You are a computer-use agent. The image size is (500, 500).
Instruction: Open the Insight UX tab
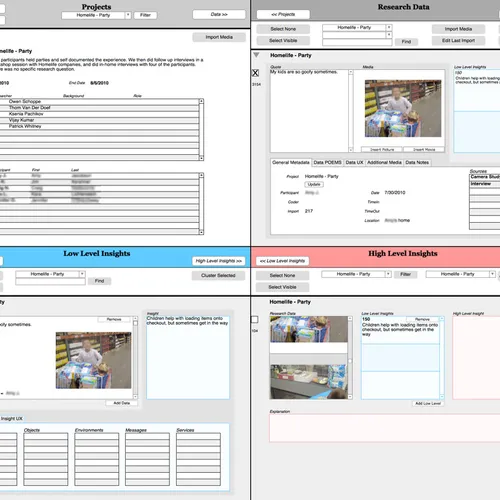[12, 419]
